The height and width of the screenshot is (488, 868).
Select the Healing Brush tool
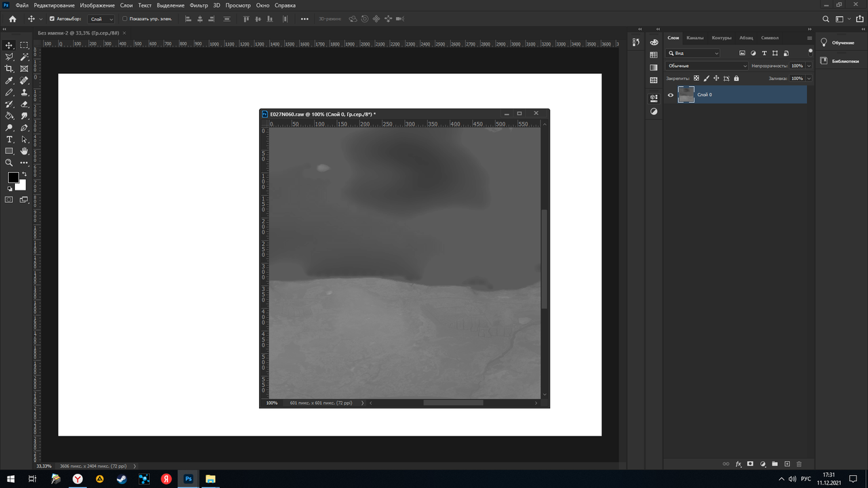click(24, 81)
